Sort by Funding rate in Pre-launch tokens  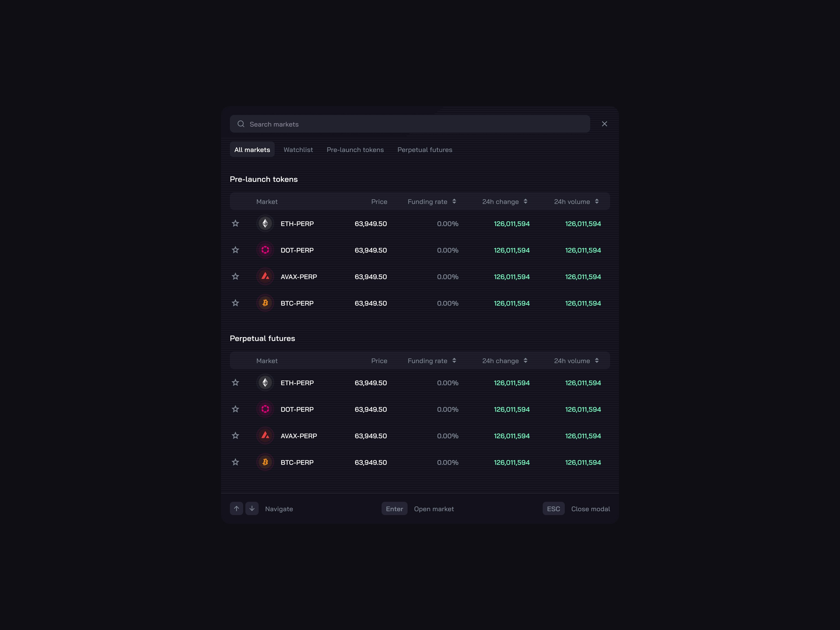point(454,201)
